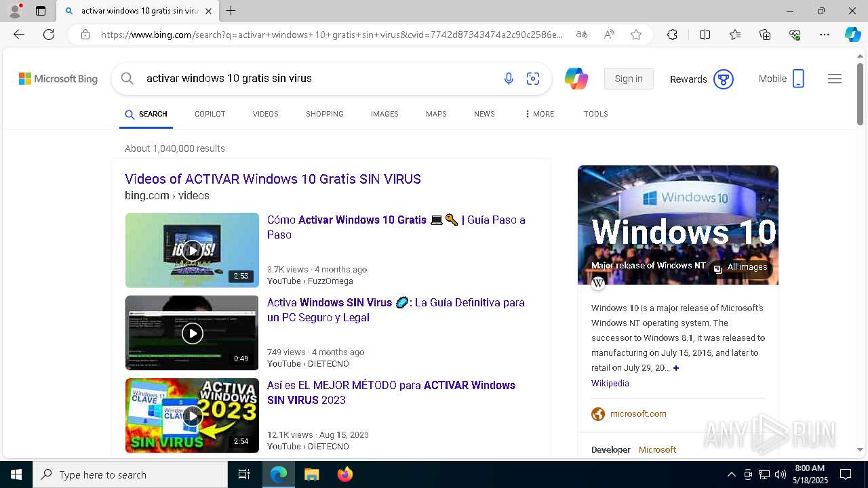View site information lock icon
The width and height of the screenshot is (868, 488).
tap(85, 35)
